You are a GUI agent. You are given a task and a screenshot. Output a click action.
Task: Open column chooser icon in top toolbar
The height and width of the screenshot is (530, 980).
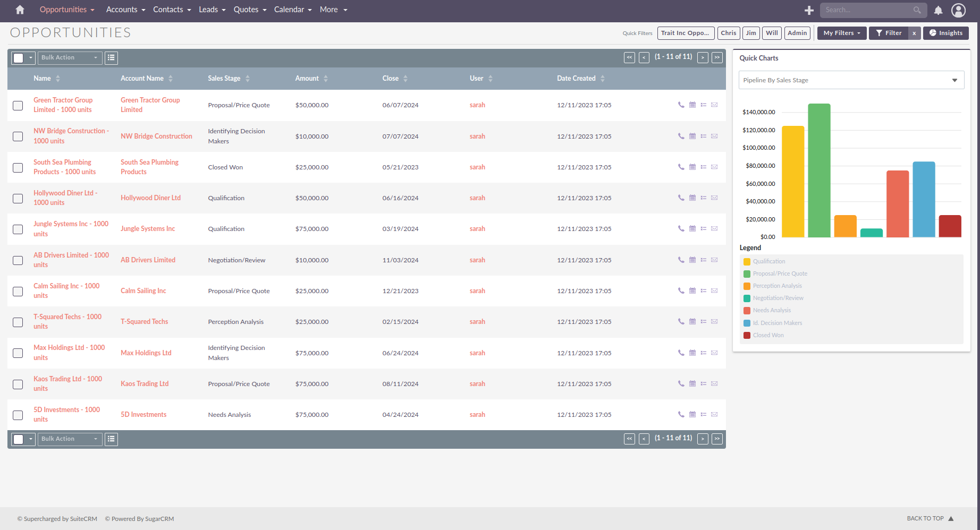point(111,58)
